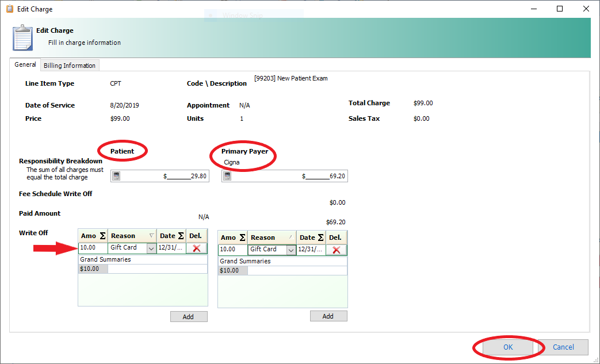Open calculator icon in Patient amount field
The width and height of the screenshot is (600, 364).
pyautogui.click(x=116, y=176)
